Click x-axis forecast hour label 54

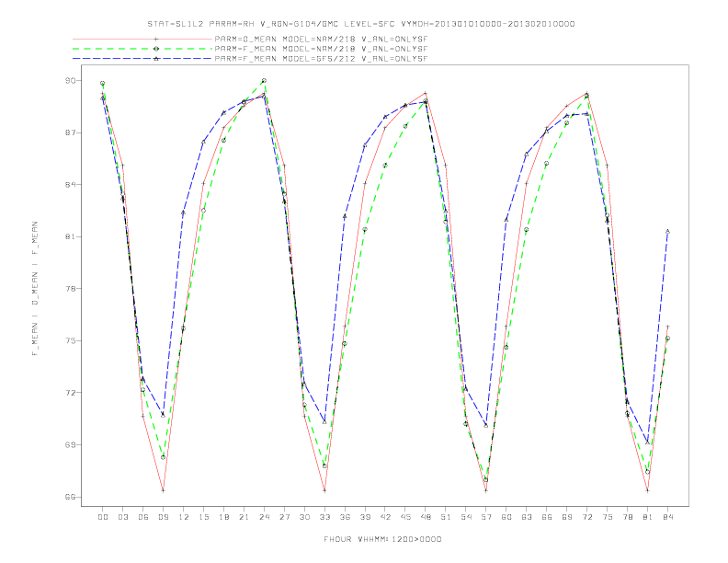tap(466, 517)
